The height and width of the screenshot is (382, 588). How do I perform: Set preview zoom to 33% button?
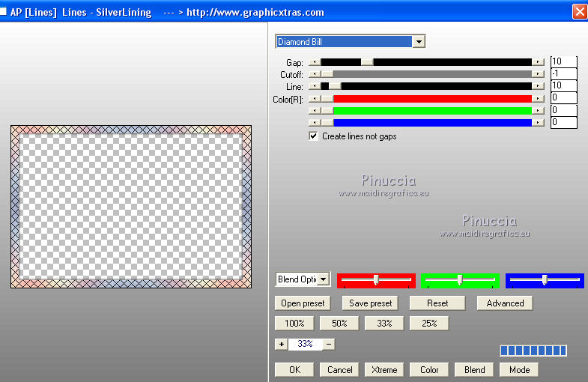tap(384, 323)
